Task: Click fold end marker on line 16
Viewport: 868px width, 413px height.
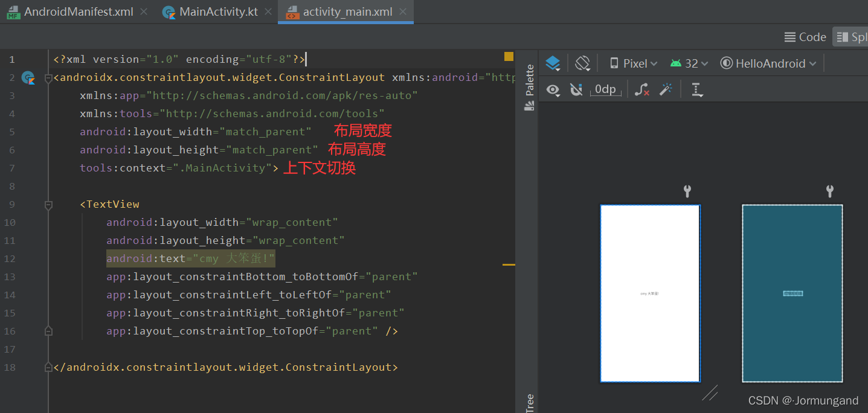Action: [x=48, y=331]
